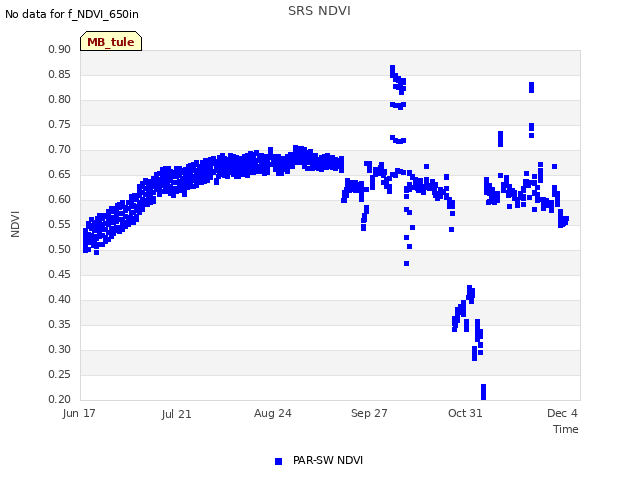
Task: Click the Time x-axis title
Action: [x=566, y=429]
